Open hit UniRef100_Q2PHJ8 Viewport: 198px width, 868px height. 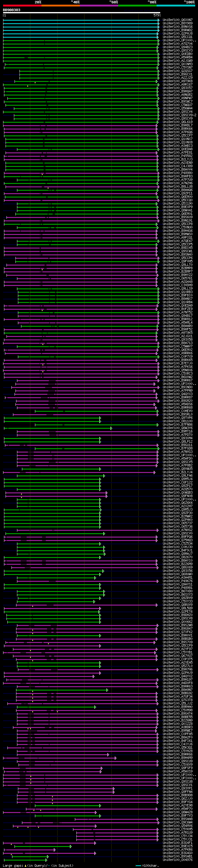click(178, 34)
